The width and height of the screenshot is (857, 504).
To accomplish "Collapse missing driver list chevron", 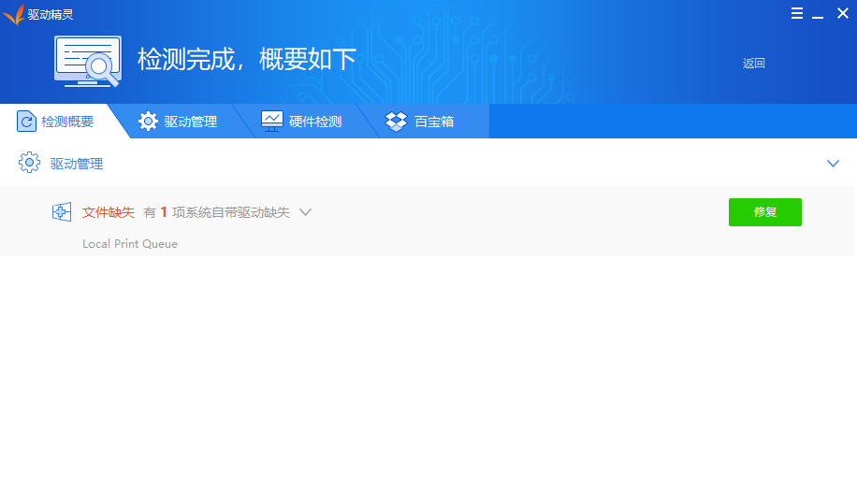I will (x=306, y=212).
